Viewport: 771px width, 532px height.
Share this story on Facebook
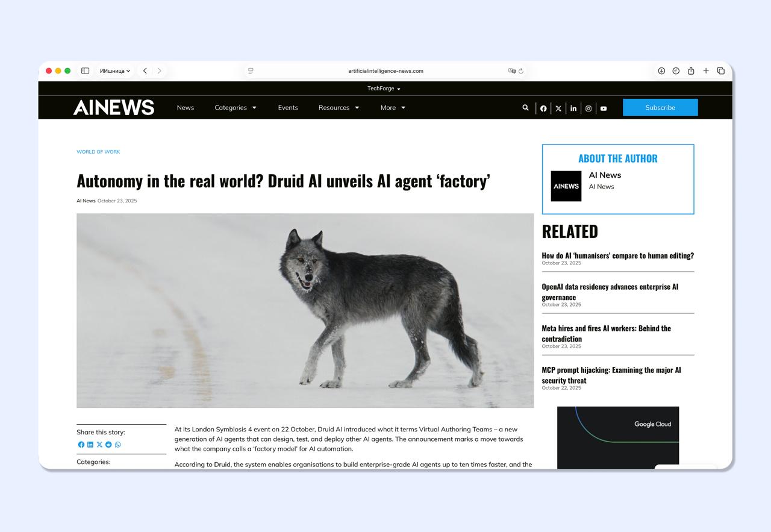pos(81,445)
